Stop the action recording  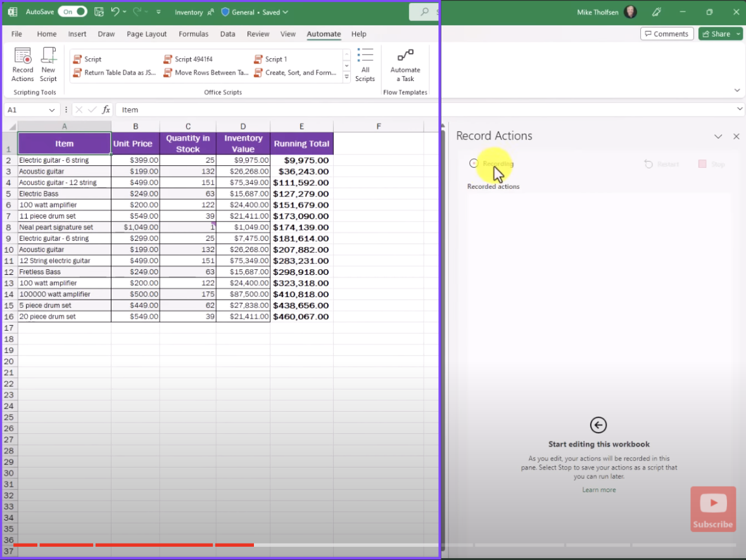pyautogui.click(x=711, y=163)
